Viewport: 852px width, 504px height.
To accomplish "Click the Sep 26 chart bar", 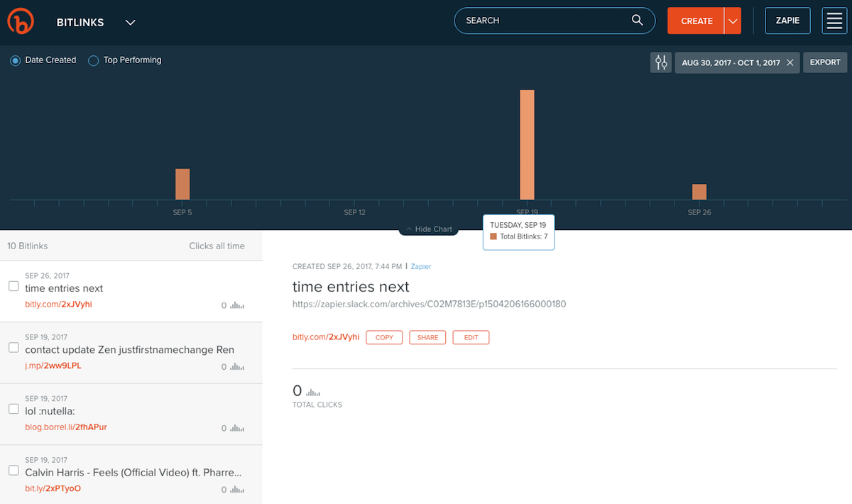I will coord(699,192).
